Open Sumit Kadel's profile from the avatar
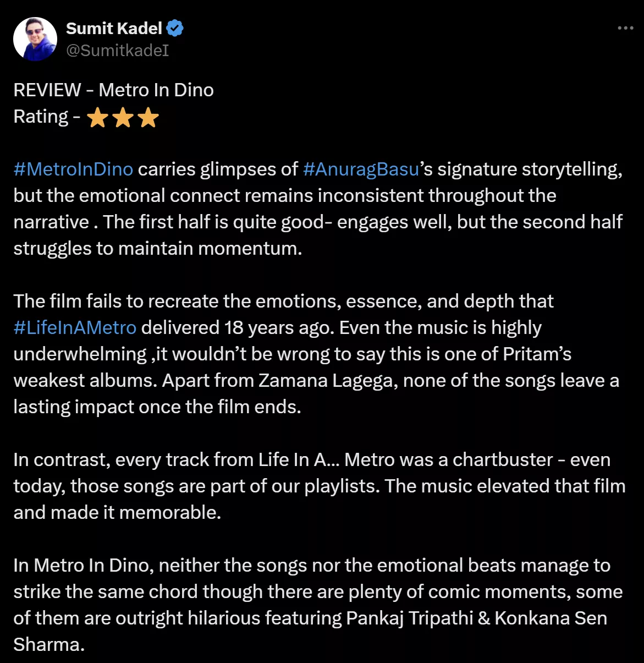The image size is (644, 663). tap(35, 38)
